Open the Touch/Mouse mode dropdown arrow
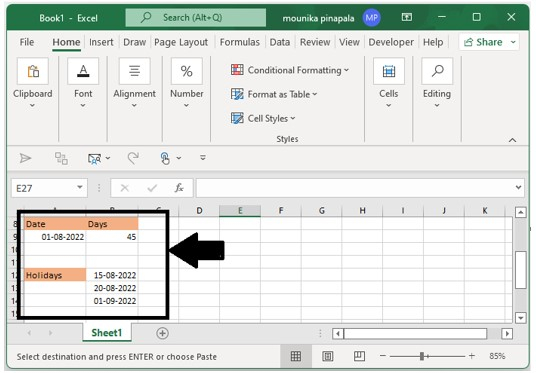This screenshot has width=536, height=373. (x=179, y=158)
